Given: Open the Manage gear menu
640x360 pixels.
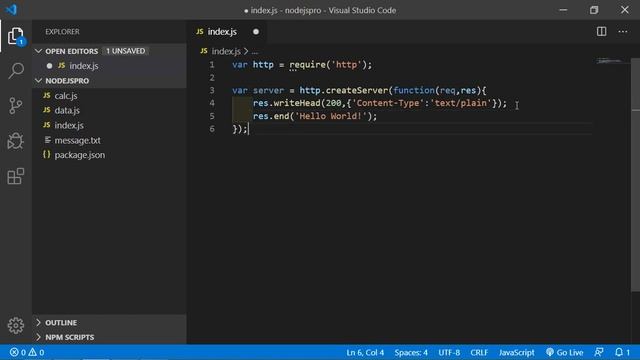Looking at the screenshot, I should click(x=16, y=325).
